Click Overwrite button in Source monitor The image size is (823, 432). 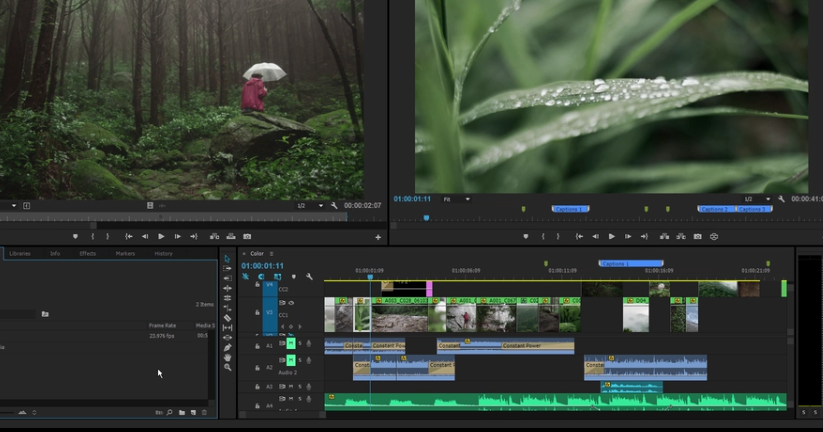tap(230, 237)
